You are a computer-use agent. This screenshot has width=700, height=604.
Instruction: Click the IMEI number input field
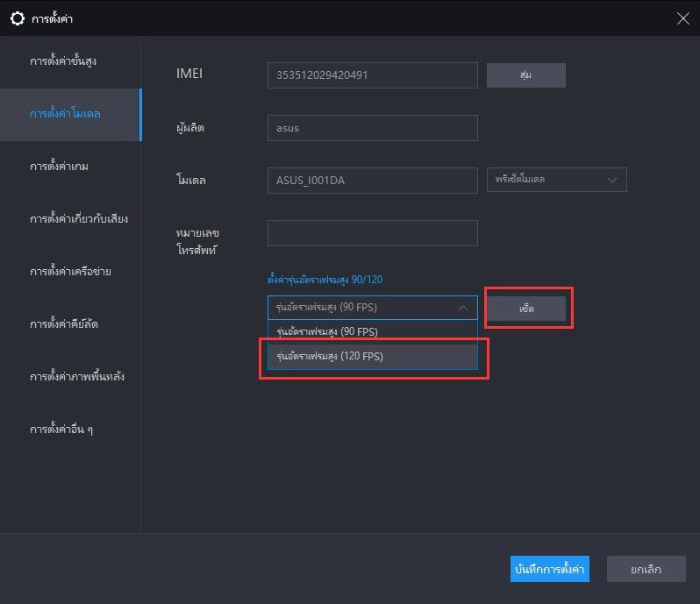tap(372, 75)
